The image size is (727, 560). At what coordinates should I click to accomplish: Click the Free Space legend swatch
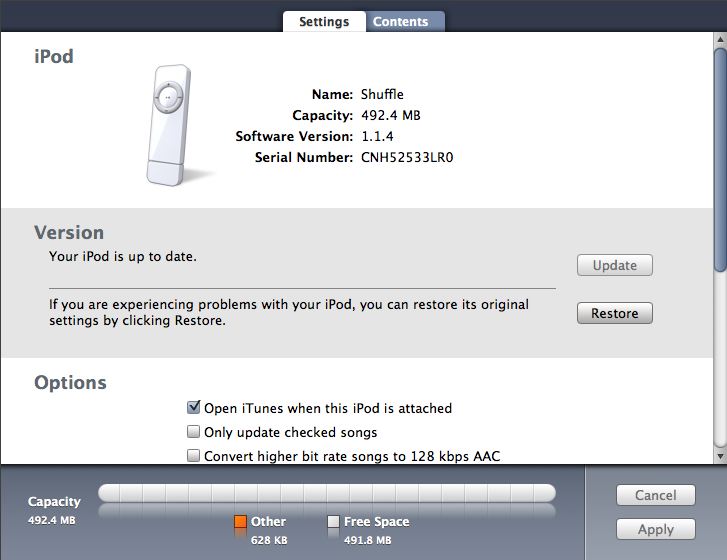click(333, 522)
